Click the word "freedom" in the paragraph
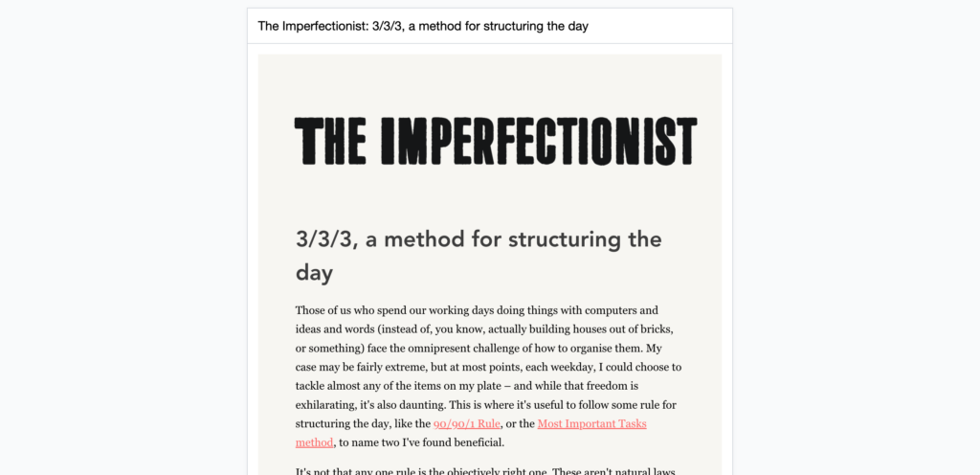Viewport: 980px width, 475px height. [608, 386]
